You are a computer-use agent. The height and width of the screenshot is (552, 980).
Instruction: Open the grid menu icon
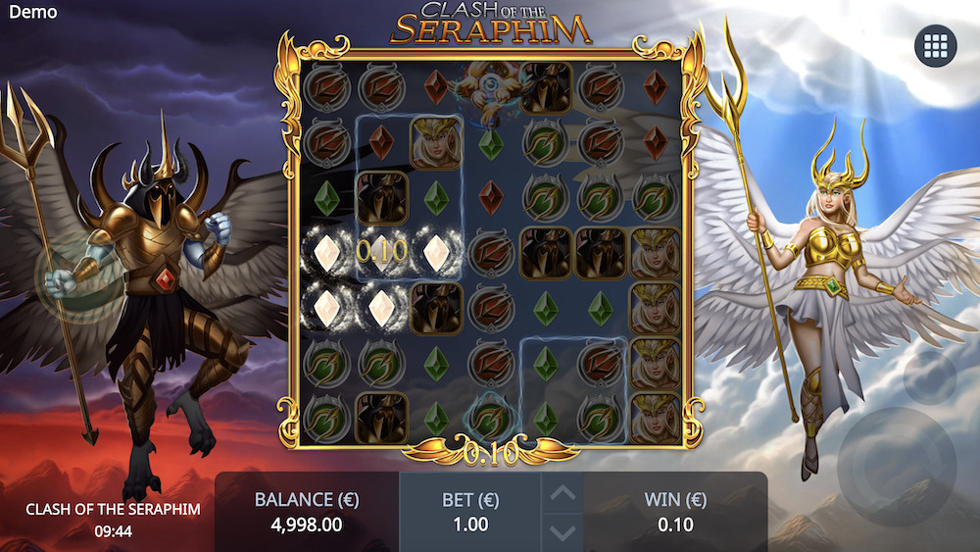[x=935, y=46]
